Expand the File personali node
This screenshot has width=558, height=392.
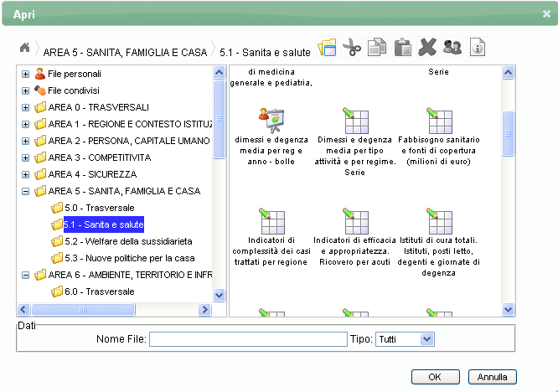tap(25, 74)
